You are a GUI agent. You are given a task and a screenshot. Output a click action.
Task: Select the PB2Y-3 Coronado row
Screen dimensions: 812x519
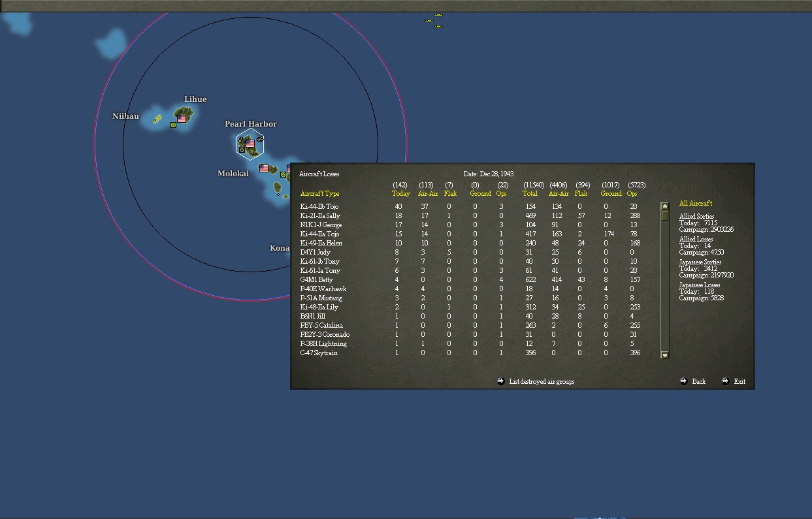[x=470, y=335]
